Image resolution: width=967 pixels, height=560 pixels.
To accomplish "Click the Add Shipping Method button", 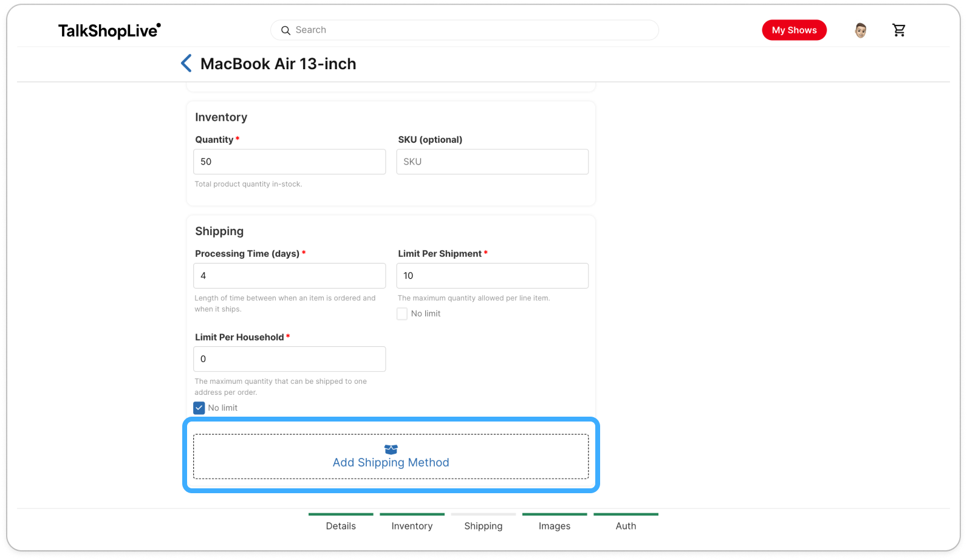I will pyautogui.click(x=391, y=456).
